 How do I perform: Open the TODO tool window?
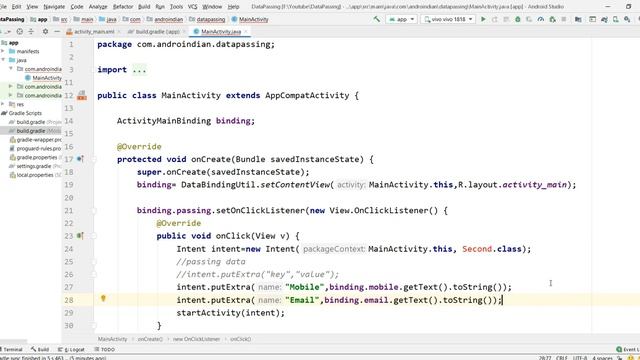(105, 349)
